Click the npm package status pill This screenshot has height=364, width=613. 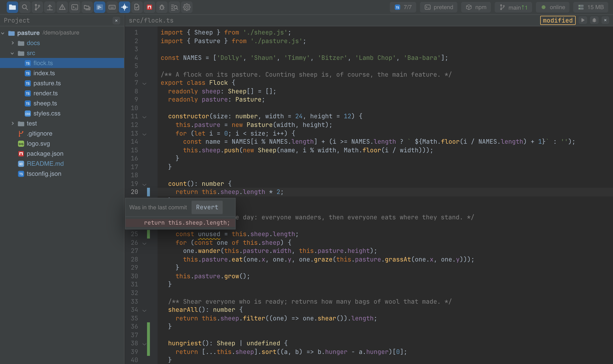pyautogui.click(x=476, y=7)
